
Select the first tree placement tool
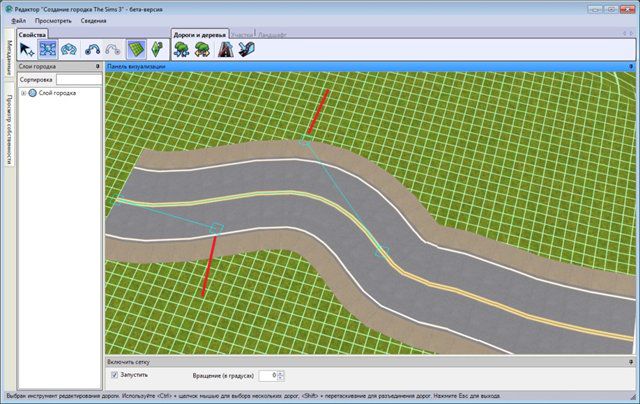pyautogui.click(x=182, y=49)
